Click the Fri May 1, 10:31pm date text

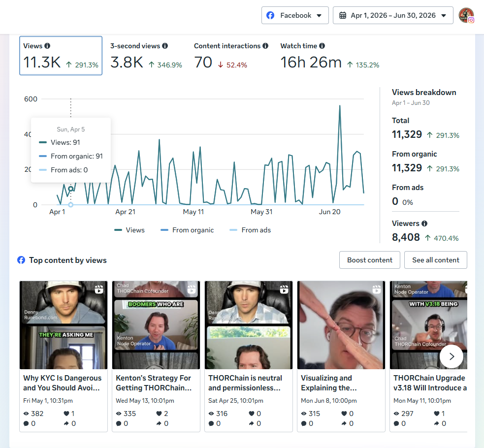click(x=48, y=400)
